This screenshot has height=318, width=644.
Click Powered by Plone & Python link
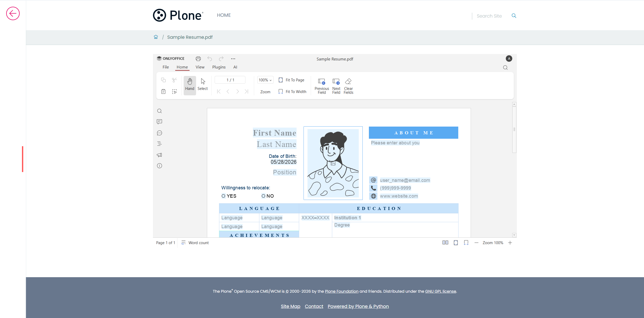358,306
